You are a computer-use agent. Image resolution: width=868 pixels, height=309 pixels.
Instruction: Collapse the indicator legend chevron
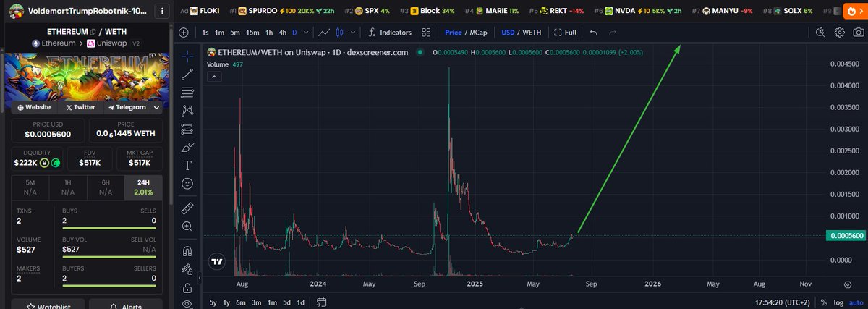point(215,77)
